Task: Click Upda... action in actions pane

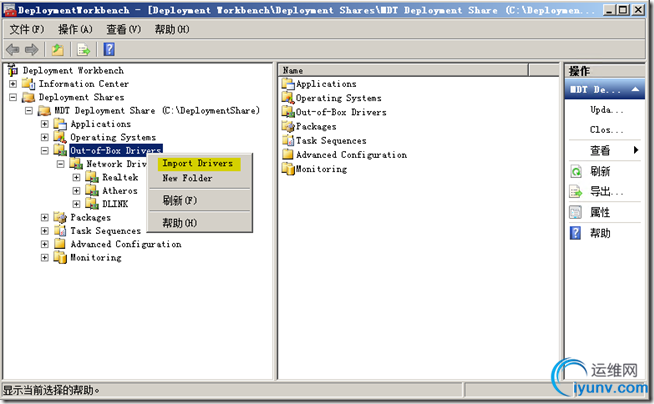Action: coord(606,110)
